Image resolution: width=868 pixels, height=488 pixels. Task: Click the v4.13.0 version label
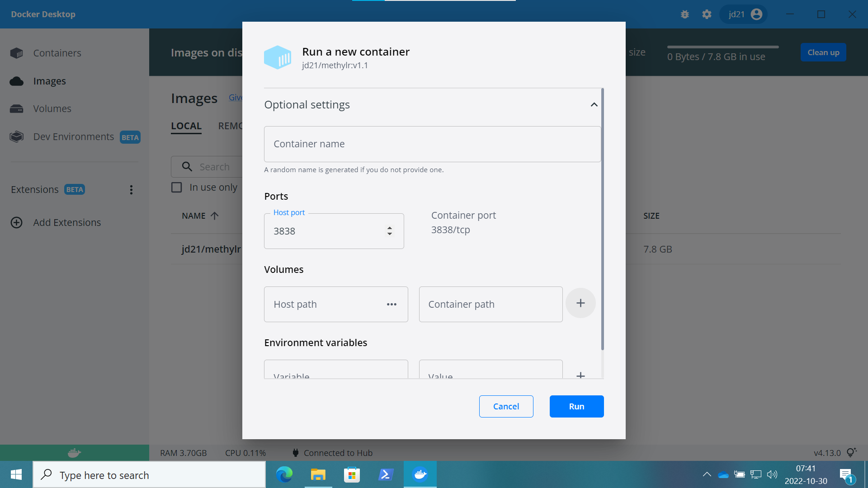(x=827, y=453)
